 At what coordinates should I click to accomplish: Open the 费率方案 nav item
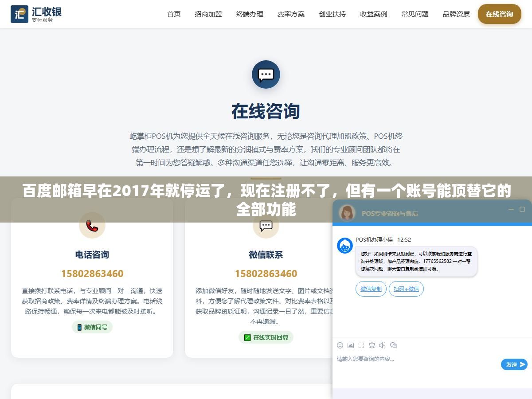[x=291, y=14]
